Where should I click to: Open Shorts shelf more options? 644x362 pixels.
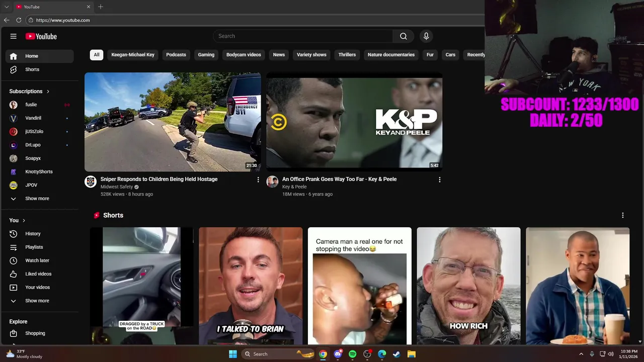coord(623,215)
